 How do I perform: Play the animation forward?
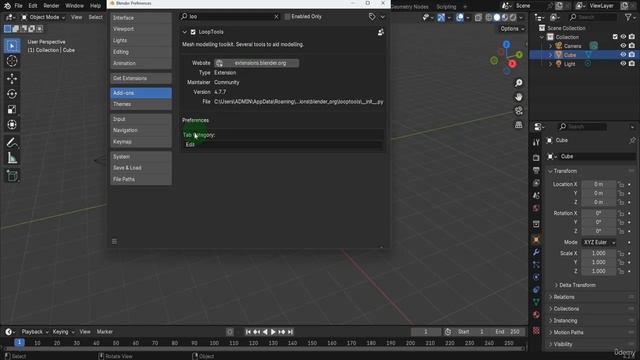[x=273, y=332]
